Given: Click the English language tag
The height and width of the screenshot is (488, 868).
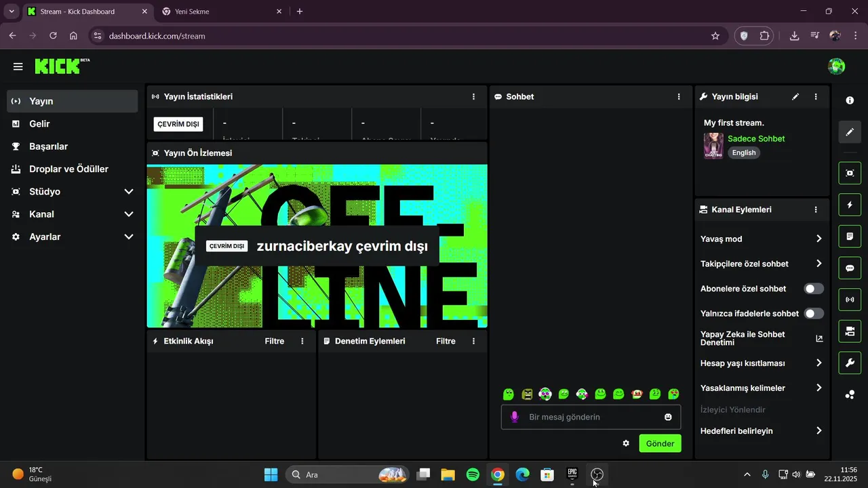Looking at the screenshot, I should click(744, 152).
